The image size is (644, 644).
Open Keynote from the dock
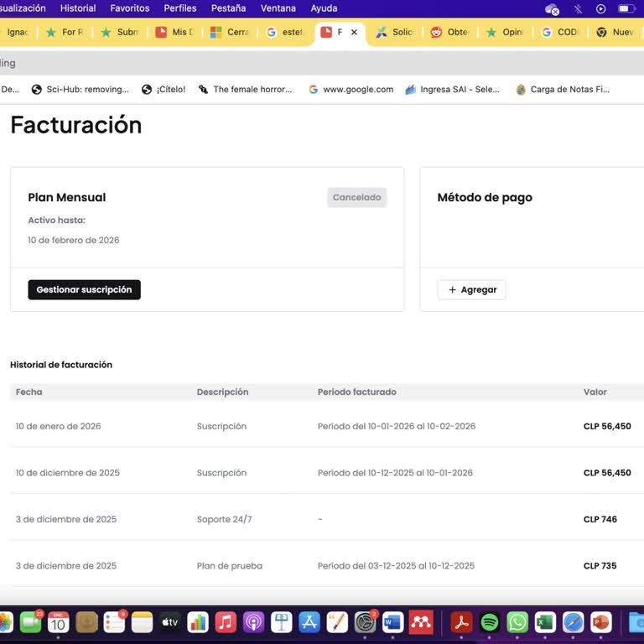282,623
